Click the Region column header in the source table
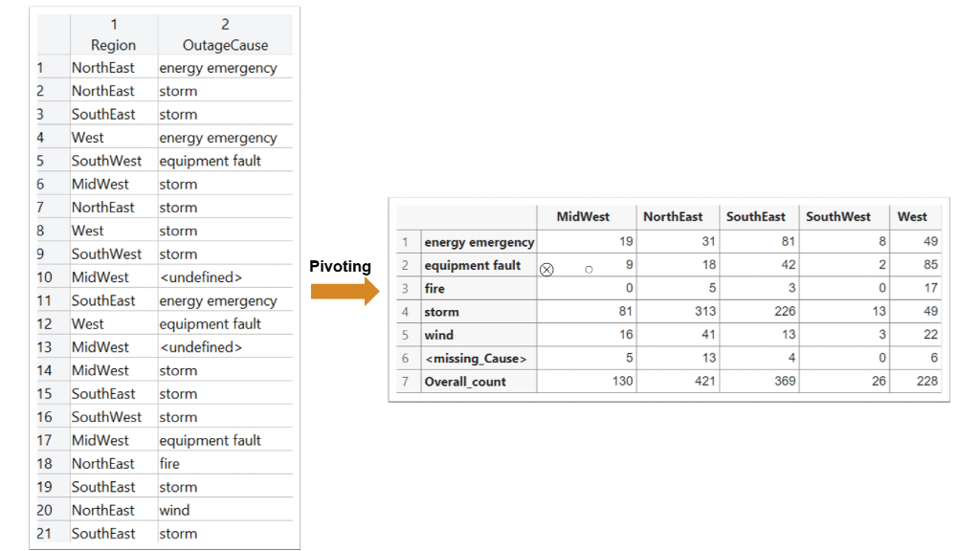Viewport: 980px width, 551px height. pyautogui.click(x=113, y=45)
